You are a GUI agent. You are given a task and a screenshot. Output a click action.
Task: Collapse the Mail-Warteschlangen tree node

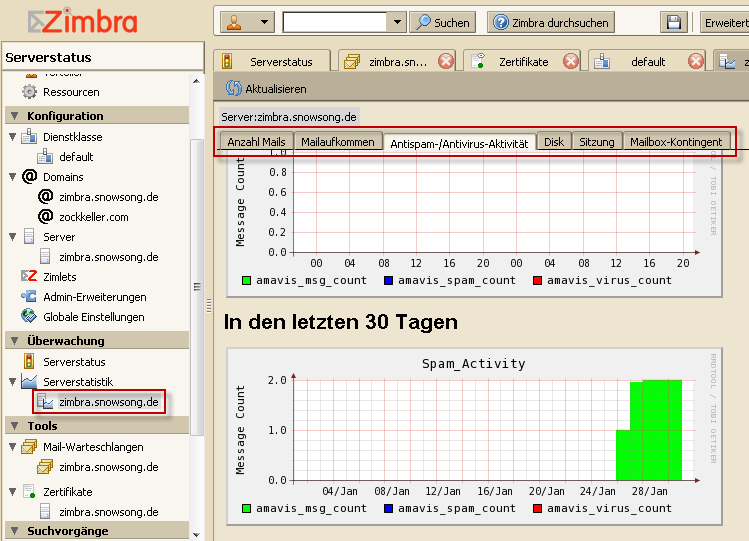pos(12,447)
